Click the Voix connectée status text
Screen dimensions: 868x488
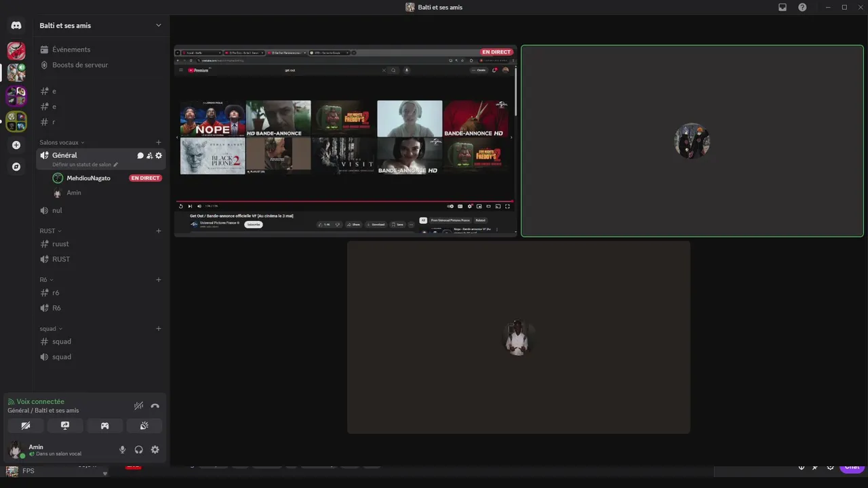(x=41, y=402)
